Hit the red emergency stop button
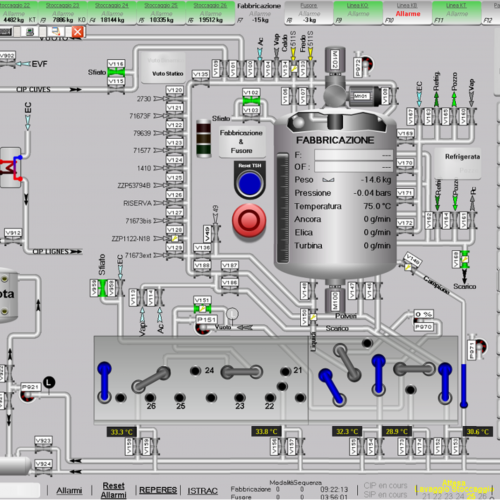The image size is (500, 500). click(x=249, y=220)
